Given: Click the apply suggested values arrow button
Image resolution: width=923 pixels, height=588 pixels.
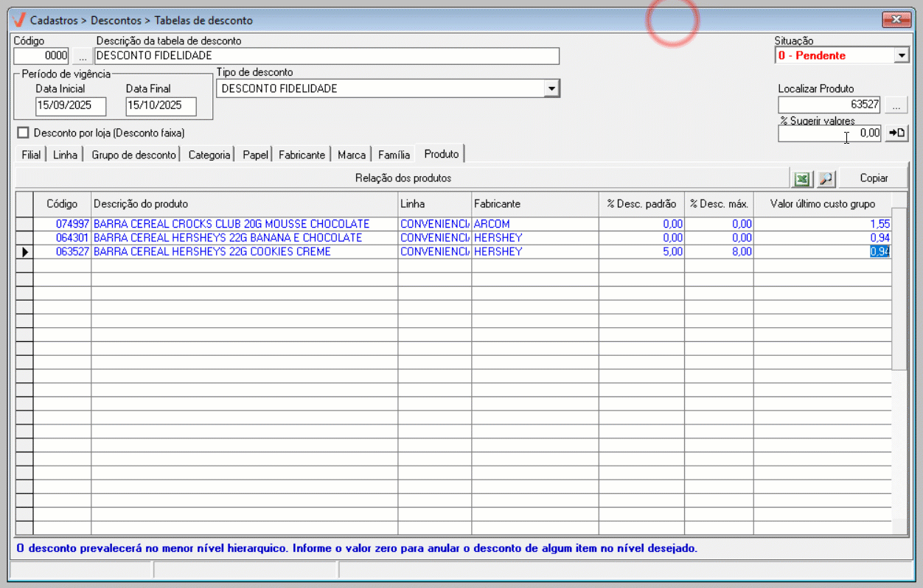Looking at the screenshot, I should (x=896, y=133).
